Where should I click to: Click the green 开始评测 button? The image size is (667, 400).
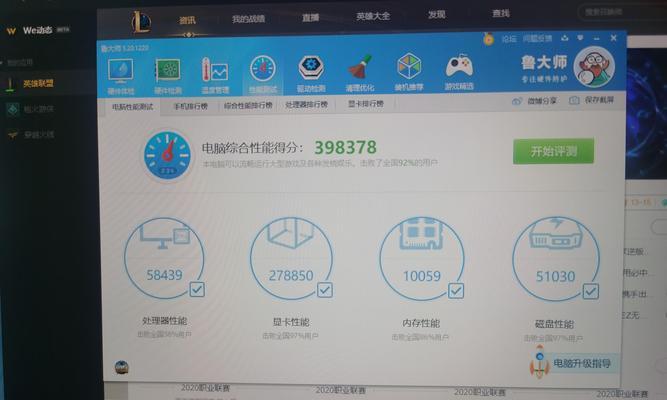click(x=553, y=151)
